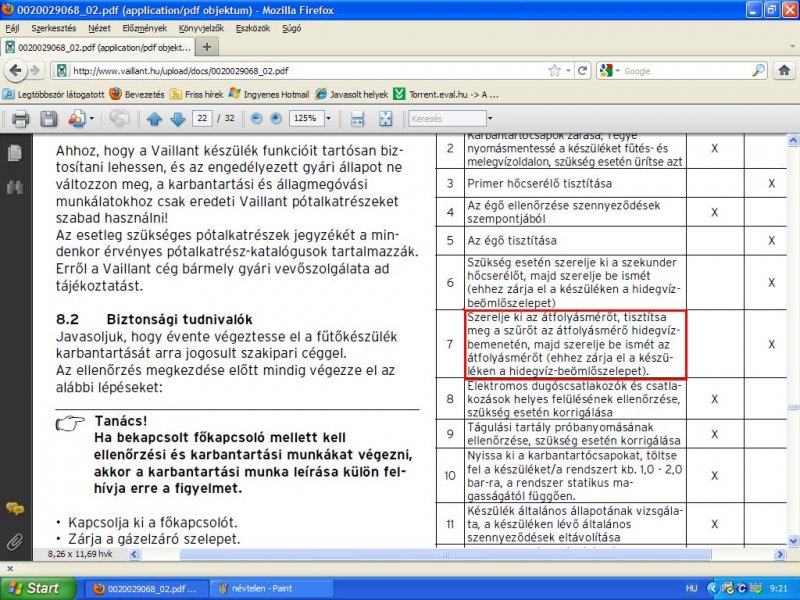
Task: Zoom in on the PDF
Action: point(276,118)
